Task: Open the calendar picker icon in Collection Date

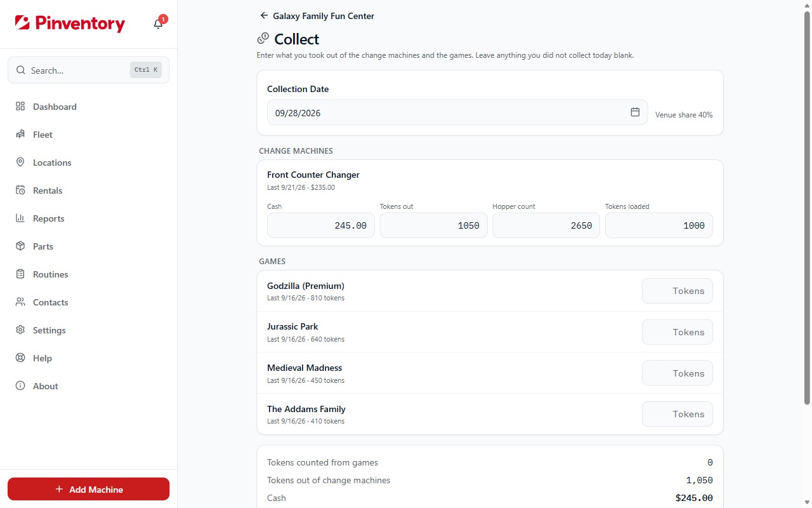Action: pyautogui.click(x=635, y=112)
